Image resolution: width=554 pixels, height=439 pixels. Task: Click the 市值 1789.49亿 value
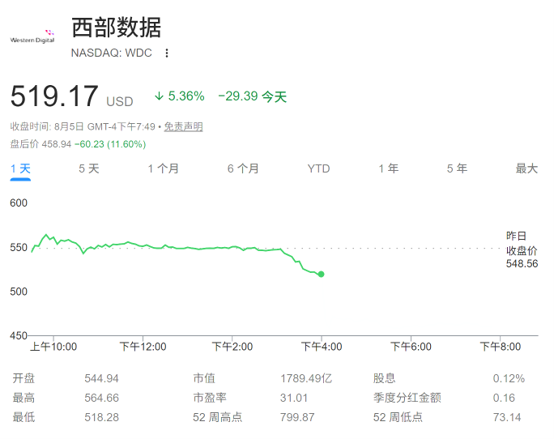click(x=306, y=379)
